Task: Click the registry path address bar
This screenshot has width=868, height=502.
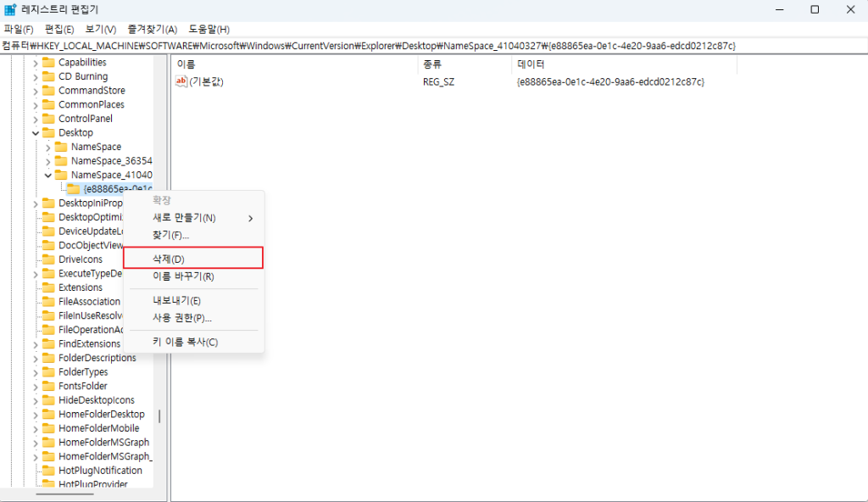Action: [434, 46]
